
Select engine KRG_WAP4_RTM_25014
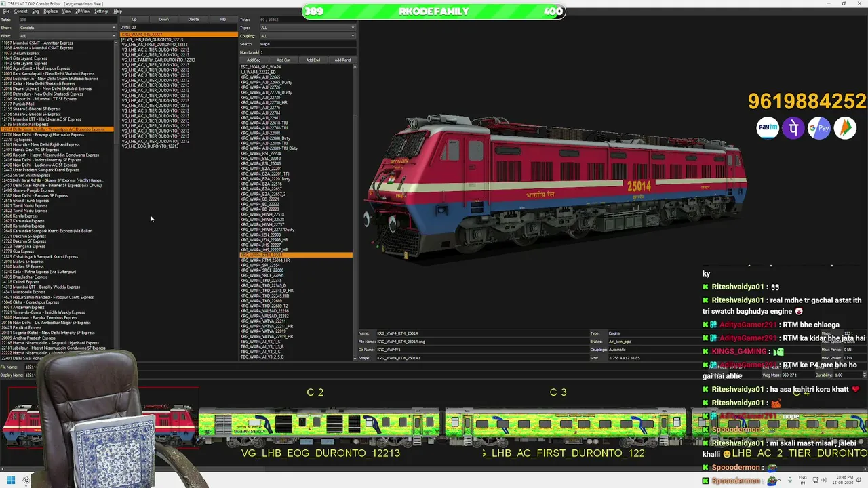click(x=296, y=256)
